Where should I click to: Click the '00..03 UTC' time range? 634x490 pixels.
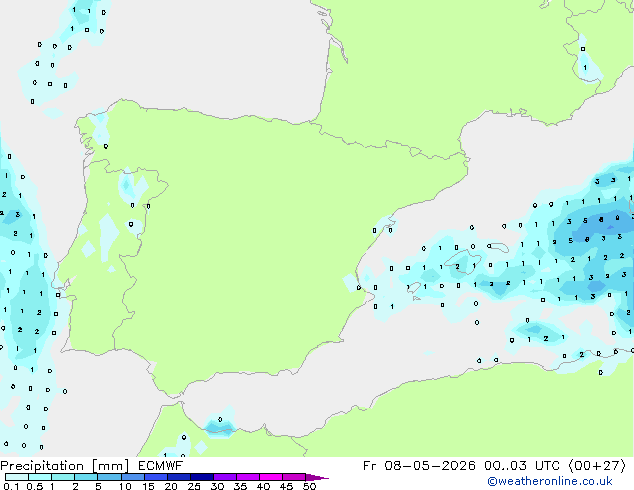pyautogui.click(x=522, y=466)
